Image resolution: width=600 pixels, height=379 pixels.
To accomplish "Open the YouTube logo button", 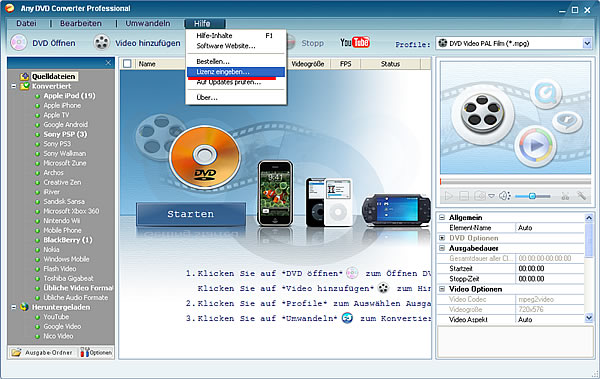I will (355, 42).
